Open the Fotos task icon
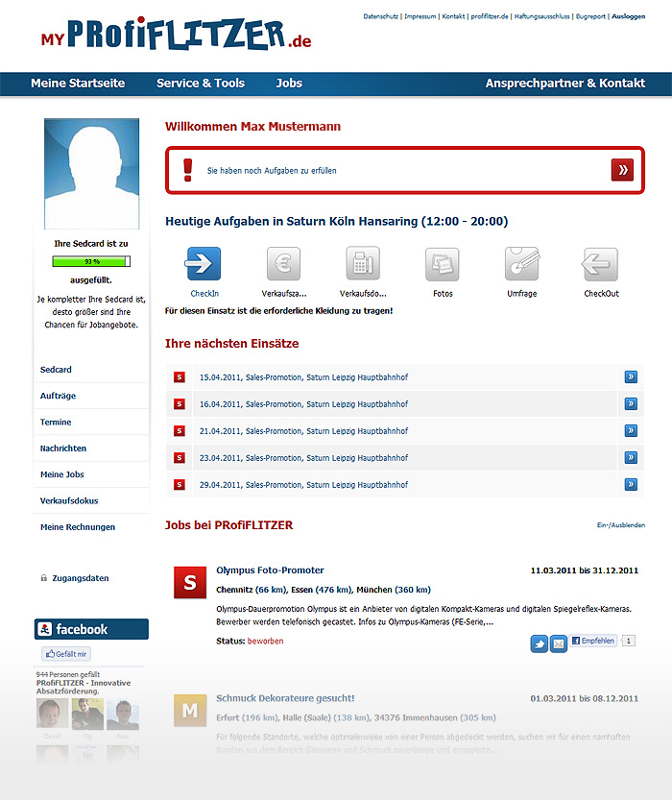The width and height of the screenshot is (672, 800). point(442,264)
